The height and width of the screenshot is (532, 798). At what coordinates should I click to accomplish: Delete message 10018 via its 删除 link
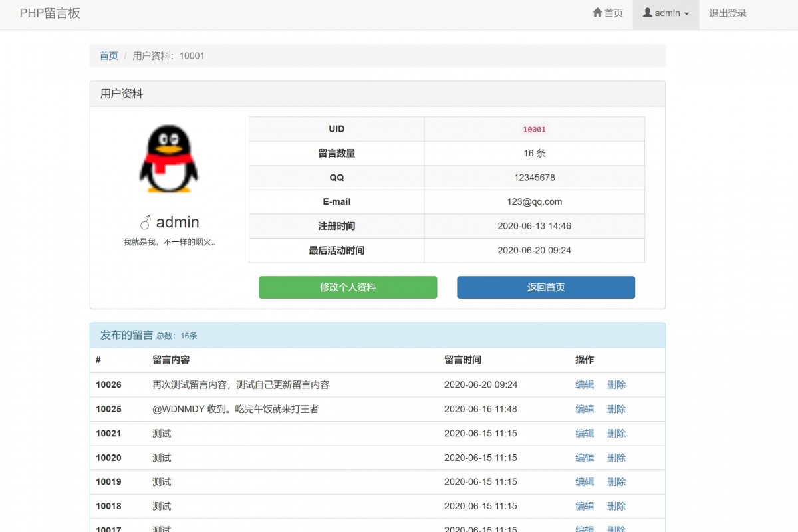click(616, 506)
